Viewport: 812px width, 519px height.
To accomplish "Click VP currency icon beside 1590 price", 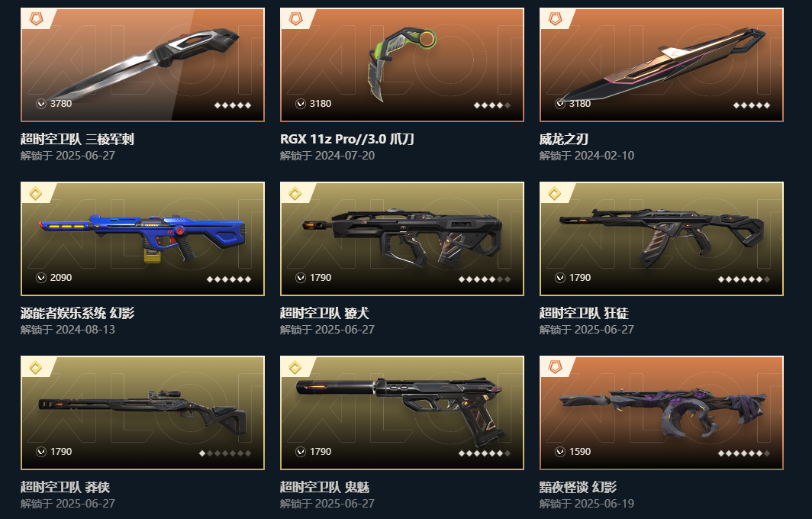I will tap(560, 452).
